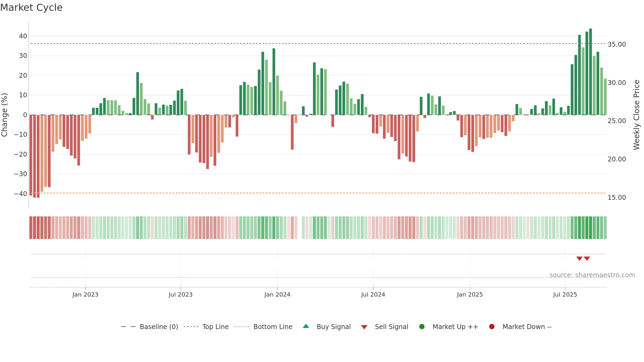Click the 0 tick on Change axis
This screenshot has width=644, height=362.
25,115
